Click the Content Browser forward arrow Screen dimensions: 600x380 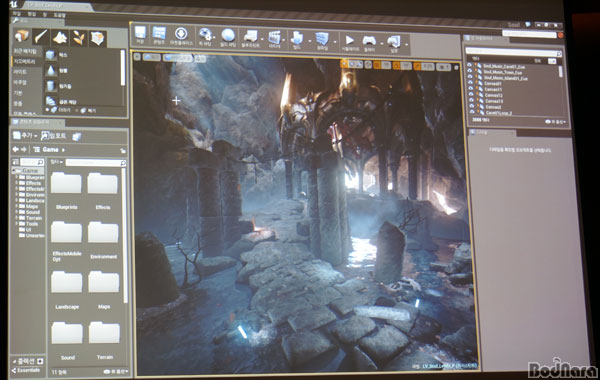click(x=24, y=149)
